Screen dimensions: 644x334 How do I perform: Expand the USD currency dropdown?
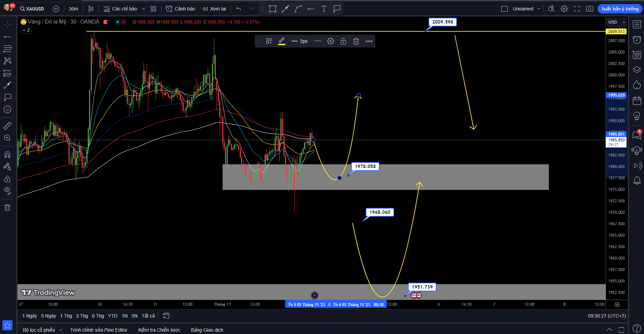coord(616,22)
